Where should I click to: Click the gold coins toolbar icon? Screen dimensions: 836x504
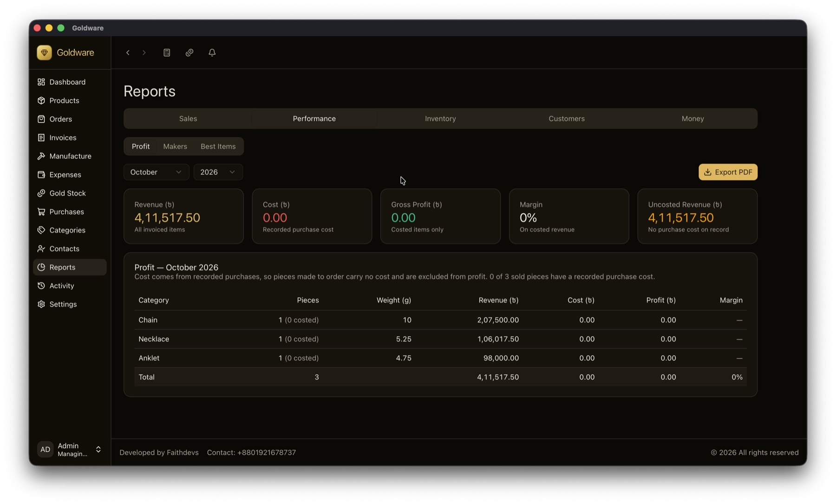pyautogui.click(x=189, y=52)
